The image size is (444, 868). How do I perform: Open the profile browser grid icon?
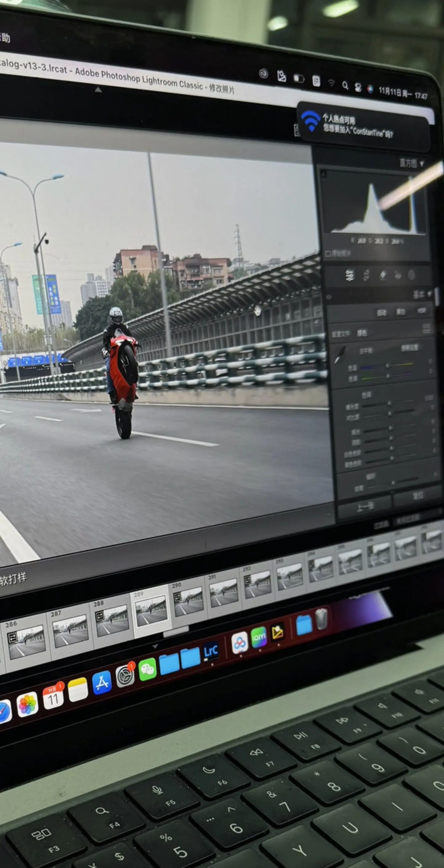427,328
